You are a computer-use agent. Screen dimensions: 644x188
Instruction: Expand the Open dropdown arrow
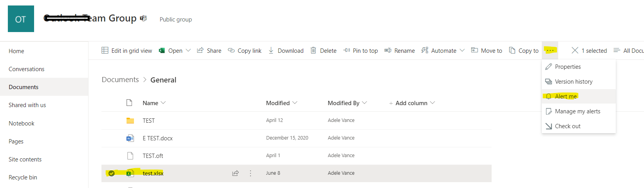pos(188,50)
